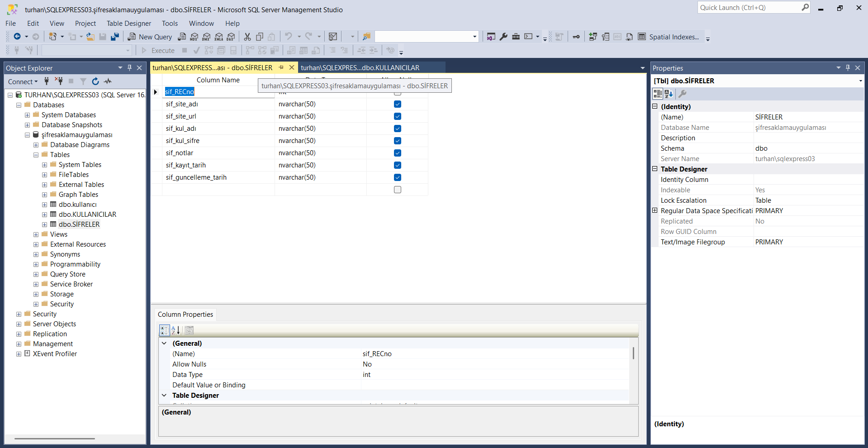The width and height of the screenshot is (868, 448).
Task: Check Allow Nulls in the empty new row
Action: (x=398, y=190)
